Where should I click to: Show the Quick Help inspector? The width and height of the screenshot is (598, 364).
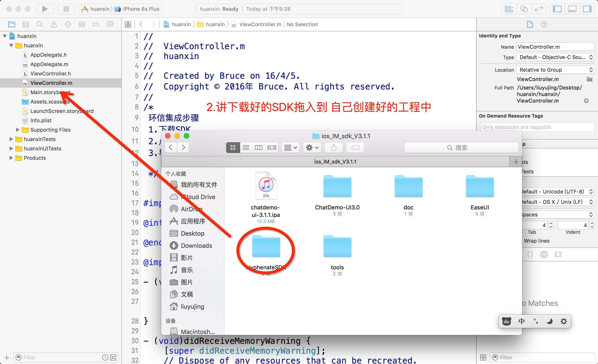[544, 24]
